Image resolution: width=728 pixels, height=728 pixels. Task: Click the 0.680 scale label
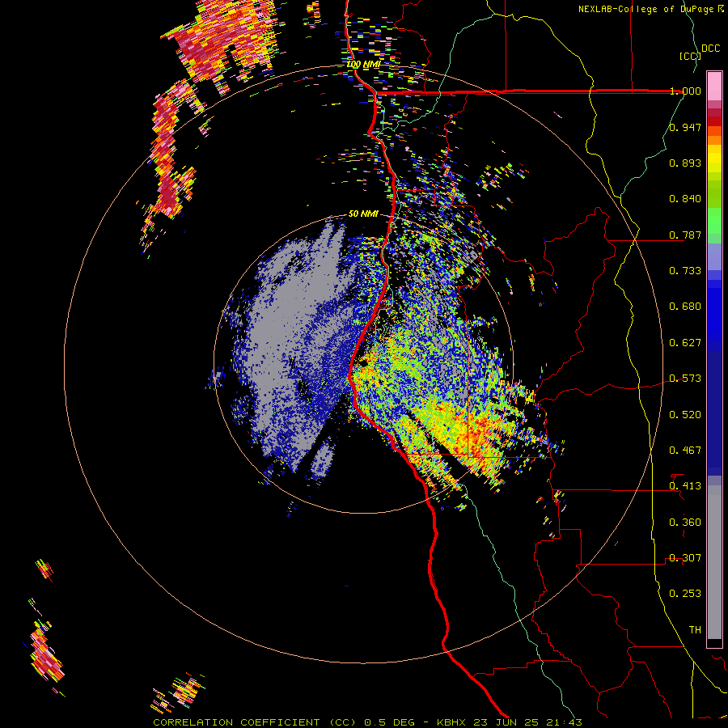click(x=685, y=307)
